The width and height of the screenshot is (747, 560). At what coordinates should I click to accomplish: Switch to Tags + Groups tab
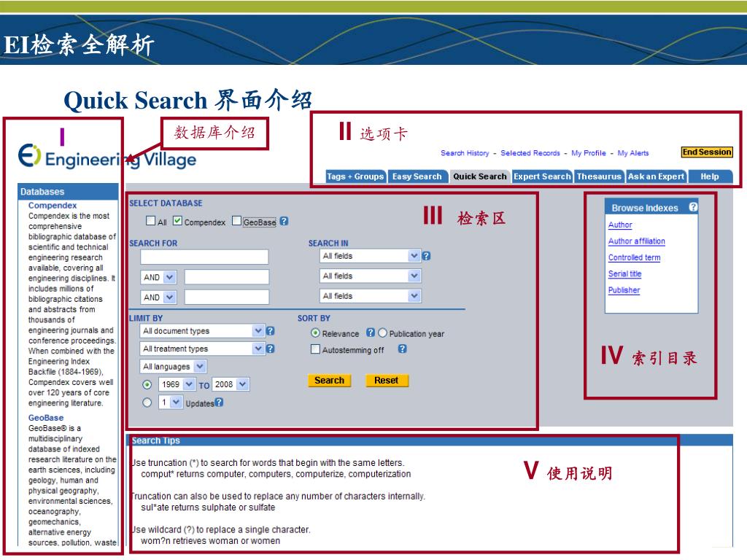(355, 176)
